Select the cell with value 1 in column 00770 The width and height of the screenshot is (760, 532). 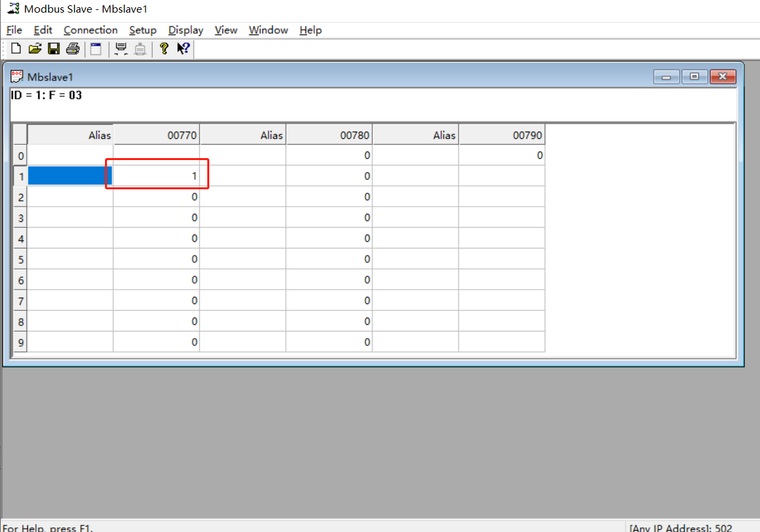tap(156, 176)
